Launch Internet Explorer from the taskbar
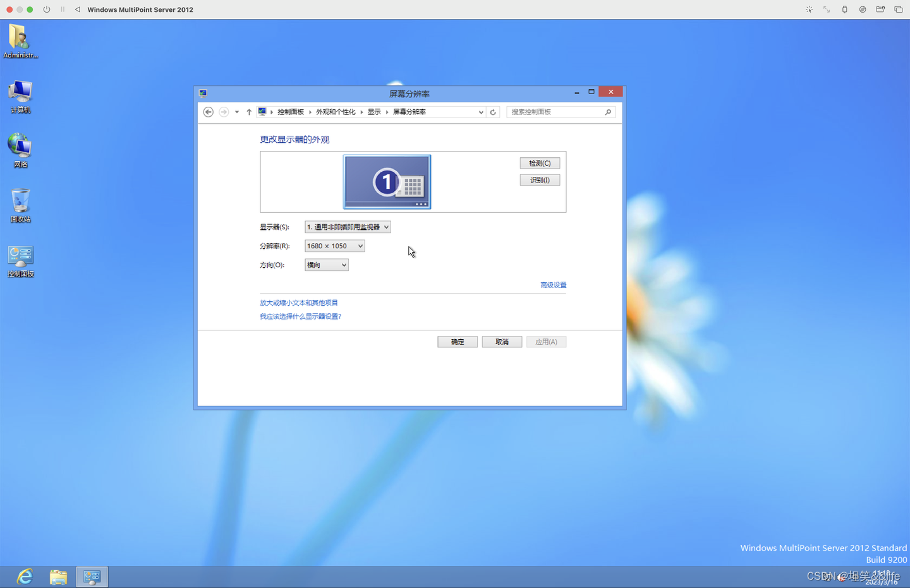This screenshot has width=910, height=588. coord(25,577)
